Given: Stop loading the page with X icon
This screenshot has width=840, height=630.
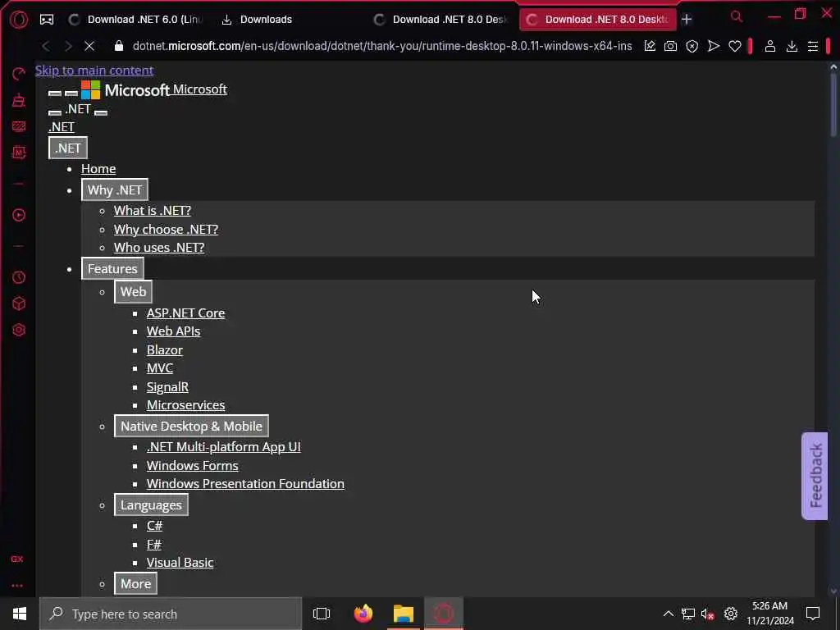Looking at the screenshot, I should 89,46.
